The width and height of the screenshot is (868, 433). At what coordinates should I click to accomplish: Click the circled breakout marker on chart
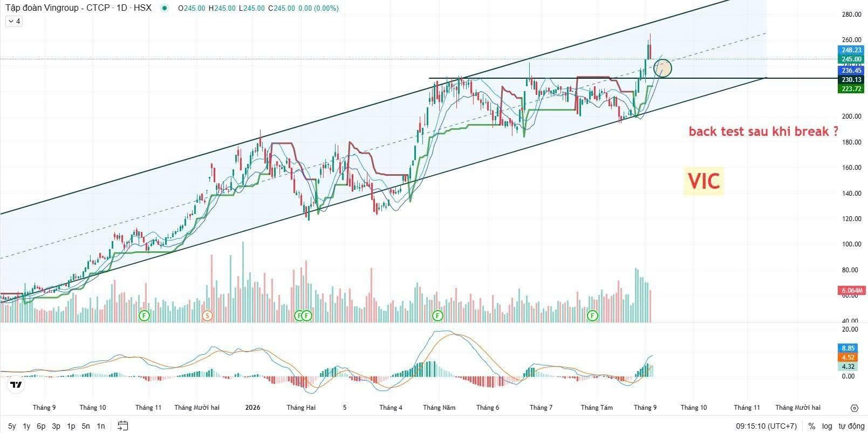662,68
